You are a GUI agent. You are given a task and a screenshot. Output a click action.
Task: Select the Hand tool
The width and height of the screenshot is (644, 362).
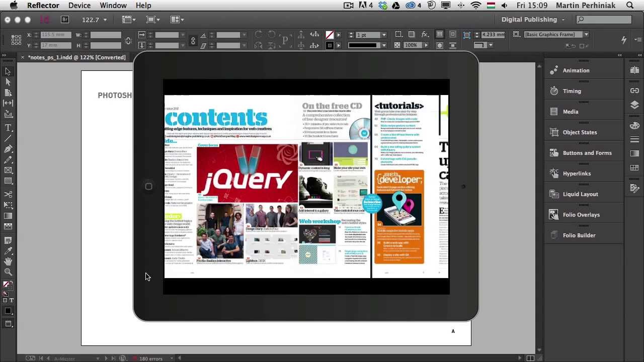[8, 261]
